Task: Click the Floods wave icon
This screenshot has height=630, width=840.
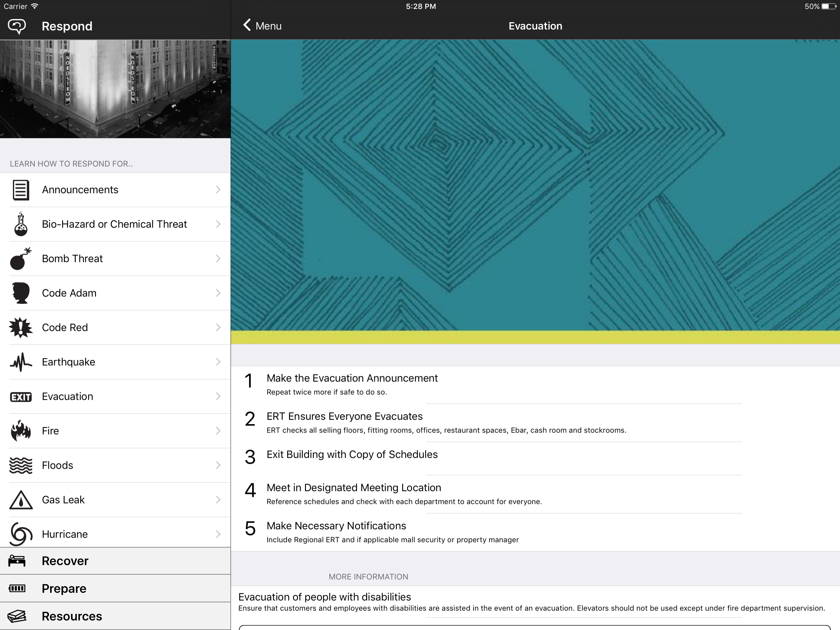Action: [x=21, y=465]
